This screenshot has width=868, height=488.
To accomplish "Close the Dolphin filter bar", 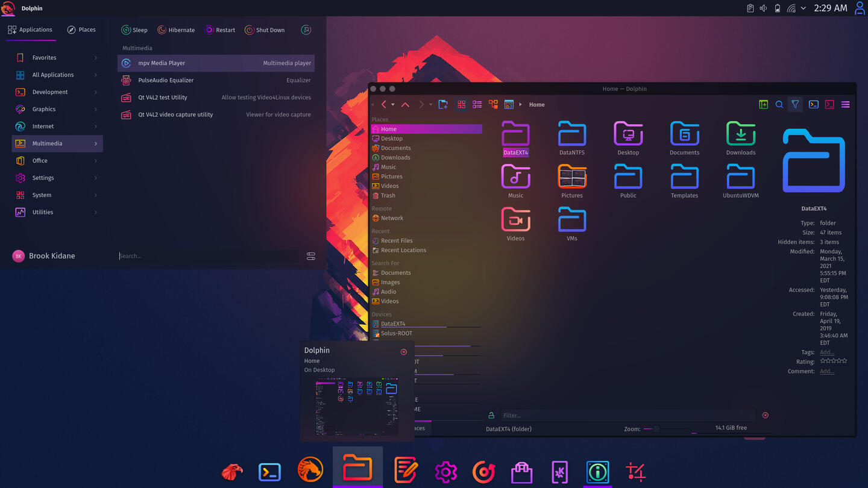I will coord(766,415).
